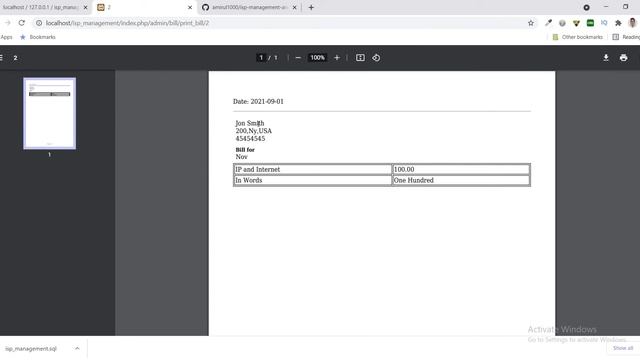
Task: Click the zoom in plus button
Action: (x=337, y=58)
